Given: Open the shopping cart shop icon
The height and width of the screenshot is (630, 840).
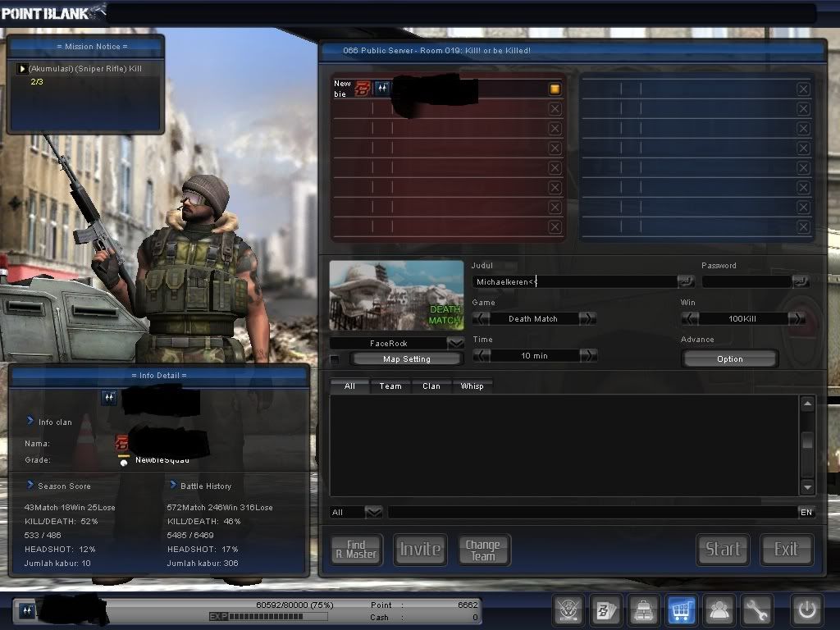Looking at the screenshot, I should (681, 609).
